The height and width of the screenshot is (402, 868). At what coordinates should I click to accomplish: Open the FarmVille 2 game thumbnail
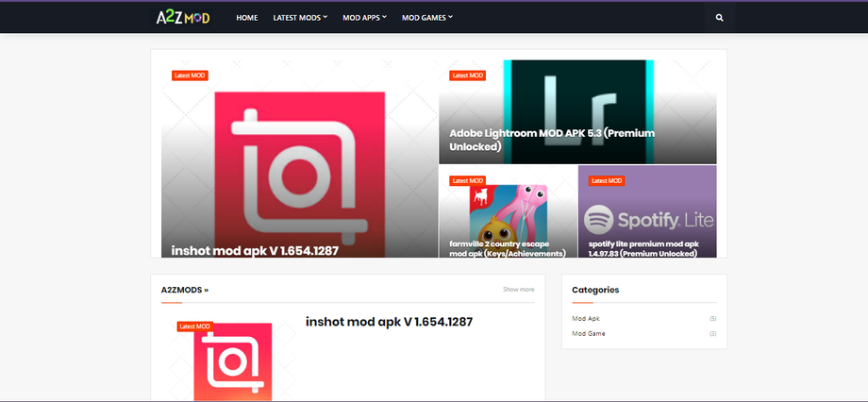point(509,213)
